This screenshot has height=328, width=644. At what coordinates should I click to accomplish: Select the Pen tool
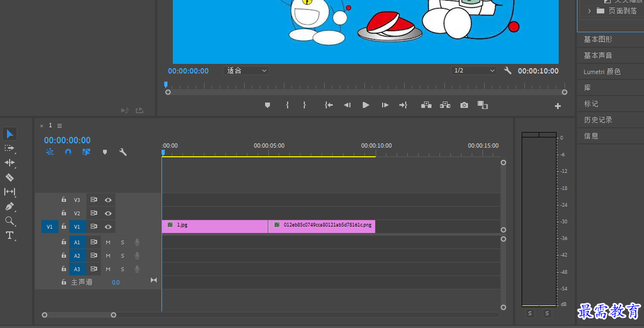pyautogui.click(x=10, y=206)
